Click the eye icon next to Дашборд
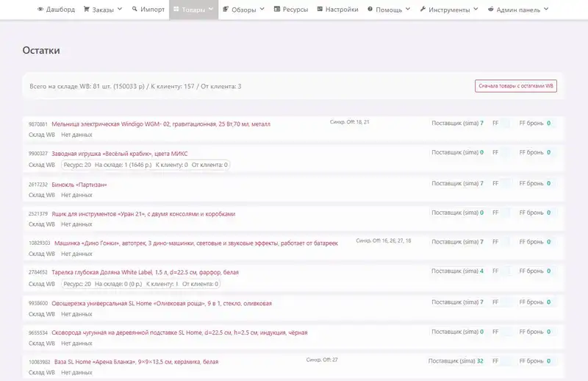 pyautogui.click(x=40, y=10)
